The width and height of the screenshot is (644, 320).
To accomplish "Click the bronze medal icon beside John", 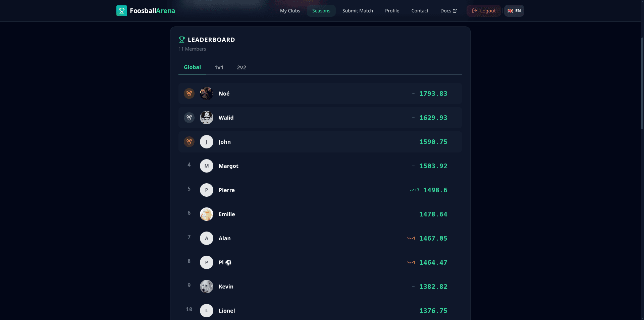I will (x=189, y=142).
